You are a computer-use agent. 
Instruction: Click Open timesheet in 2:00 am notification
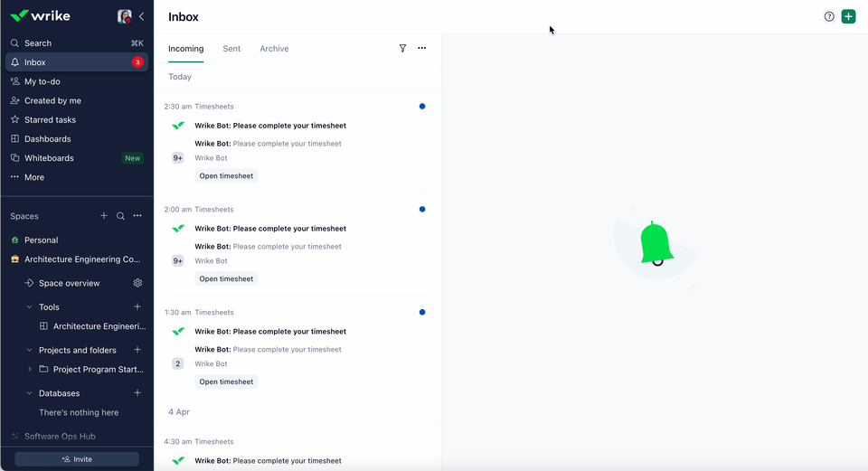(x=226, y=279)
